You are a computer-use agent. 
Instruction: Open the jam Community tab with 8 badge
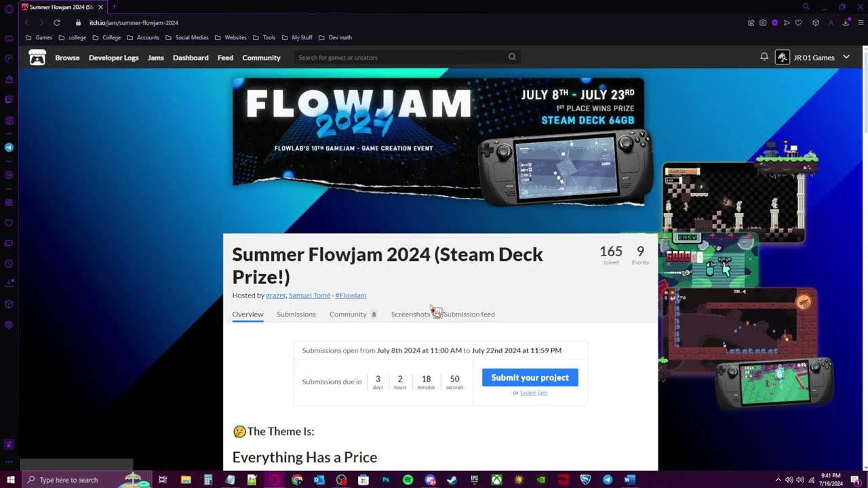353,314
